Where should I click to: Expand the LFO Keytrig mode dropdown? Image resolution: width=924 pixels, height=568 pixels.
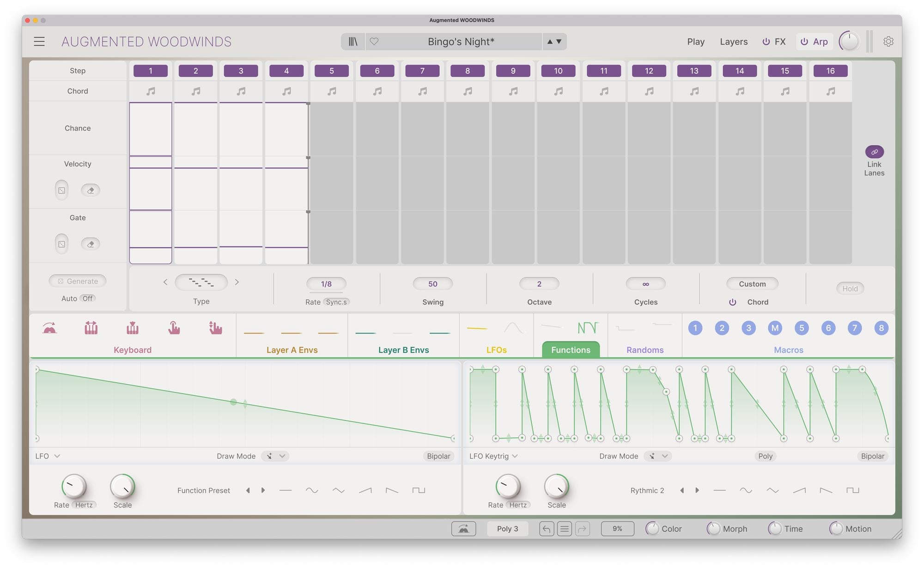click(493, 456)
